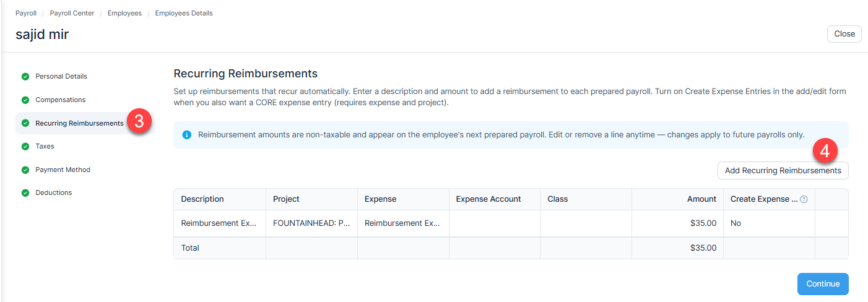Select the $35.00 reimbursement table row

511,223
